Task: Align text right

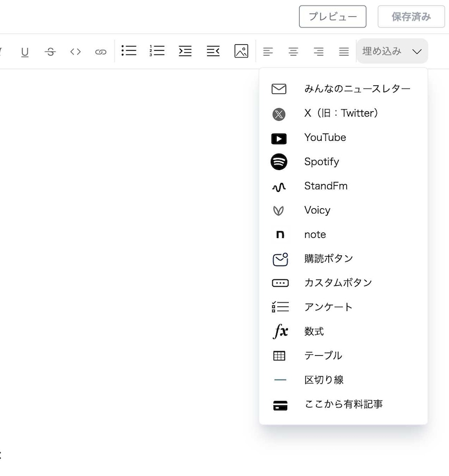Action: point(318,52)
